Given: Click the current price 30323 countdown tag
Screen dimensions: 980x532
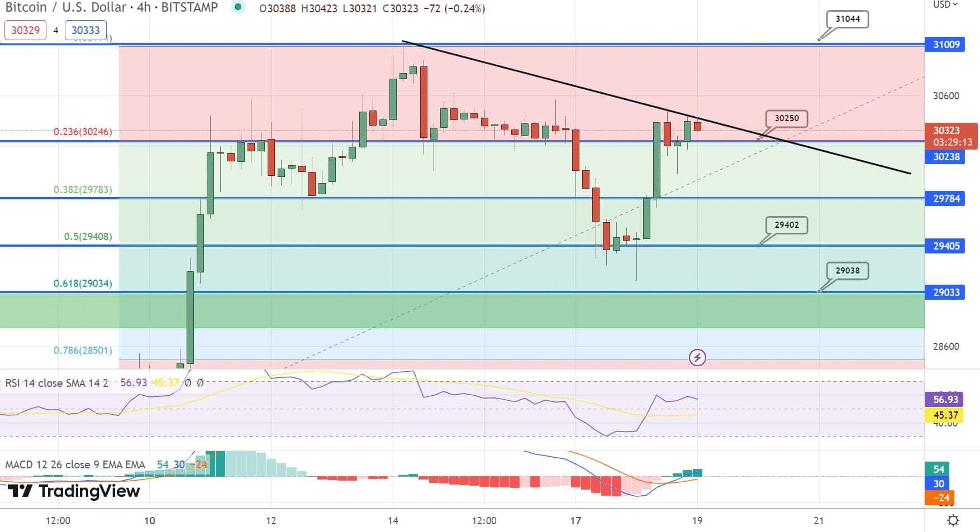Looking at the screenshot, I should [952, 136].
